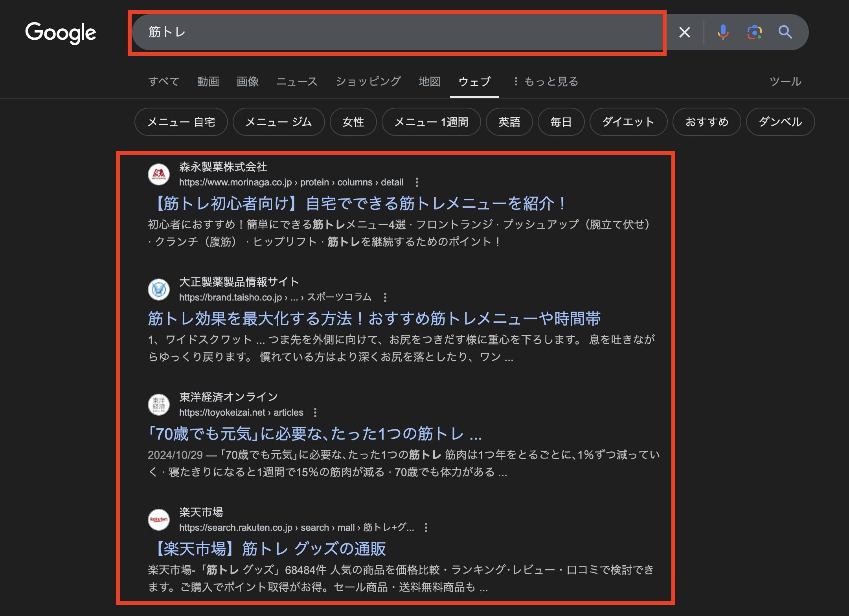Expand the もっと見る menu
The image size is (849, 616).
point(546,81)
